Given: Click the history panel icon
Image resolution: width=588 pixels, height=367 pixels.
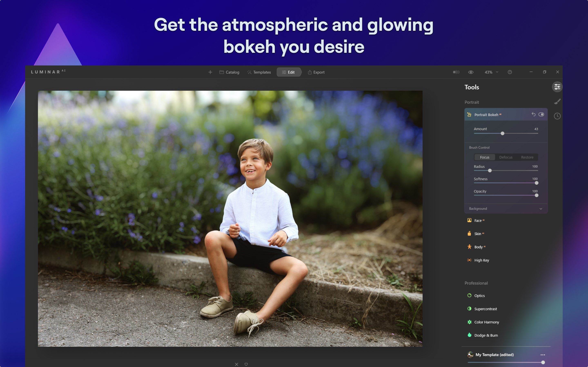Looking at the screenshot, I should tap(558, 115).
